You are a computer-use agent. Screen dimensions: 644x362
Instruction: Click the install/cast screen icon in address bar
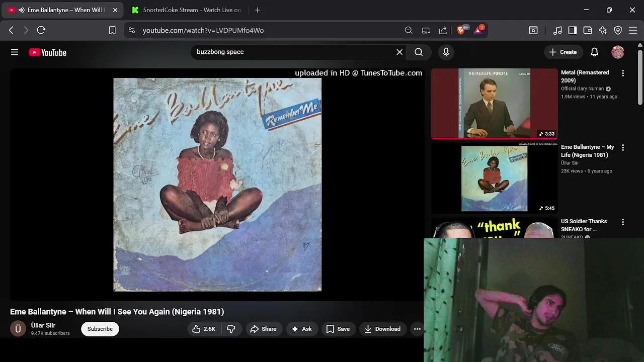tap(426, 30)
